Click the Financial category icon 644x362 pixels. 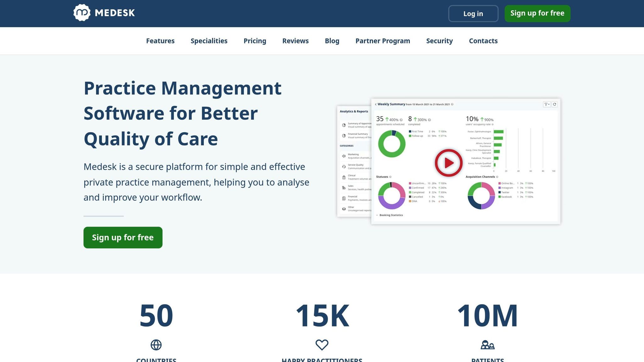[344, 198]
